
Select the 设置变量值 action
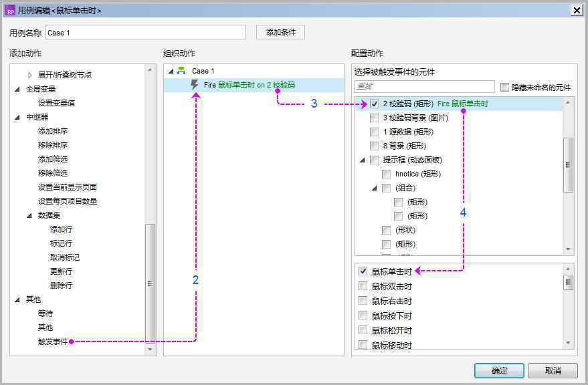coord(56,103)
